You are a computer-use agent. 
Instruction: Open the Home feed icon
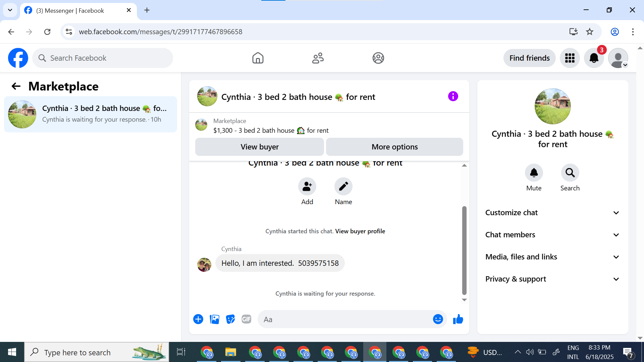click(x=258, y=58)
